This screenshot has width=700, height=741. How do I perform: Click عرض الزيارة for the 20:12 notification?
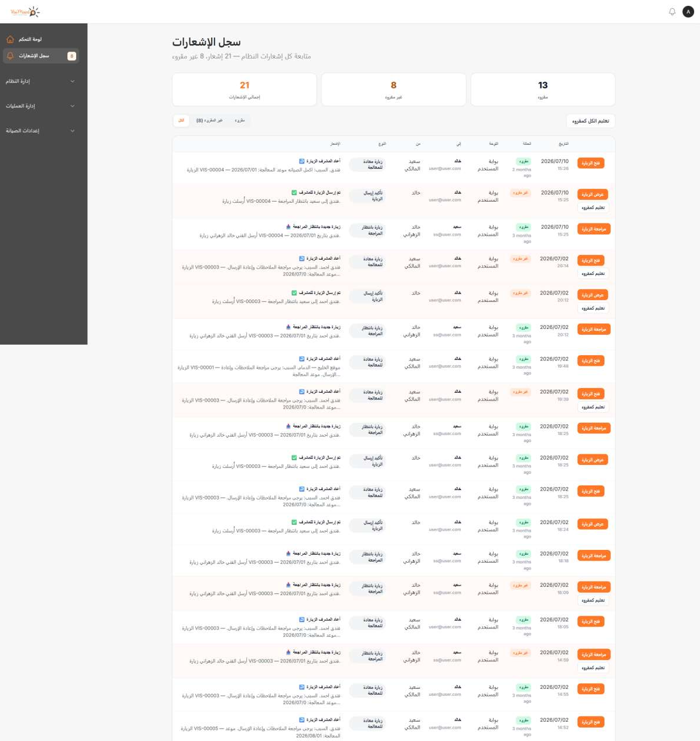point(592,295)
